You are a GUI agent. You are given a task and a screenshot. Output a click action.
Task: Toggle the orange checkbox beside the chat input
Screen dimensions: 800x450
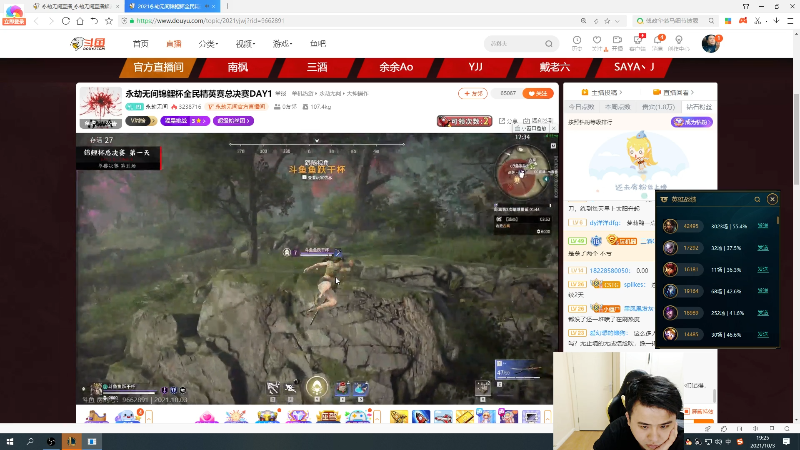pos(686,411)
